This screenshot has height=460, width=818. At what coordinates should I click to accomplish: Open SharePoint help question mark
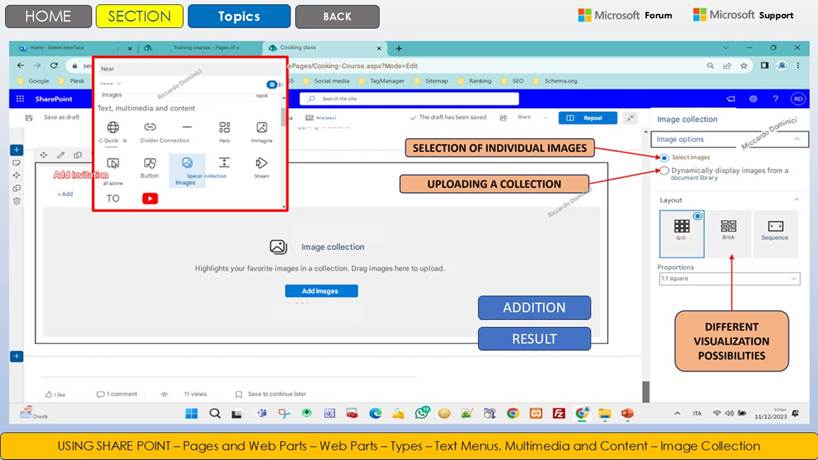tap(775, 99)
